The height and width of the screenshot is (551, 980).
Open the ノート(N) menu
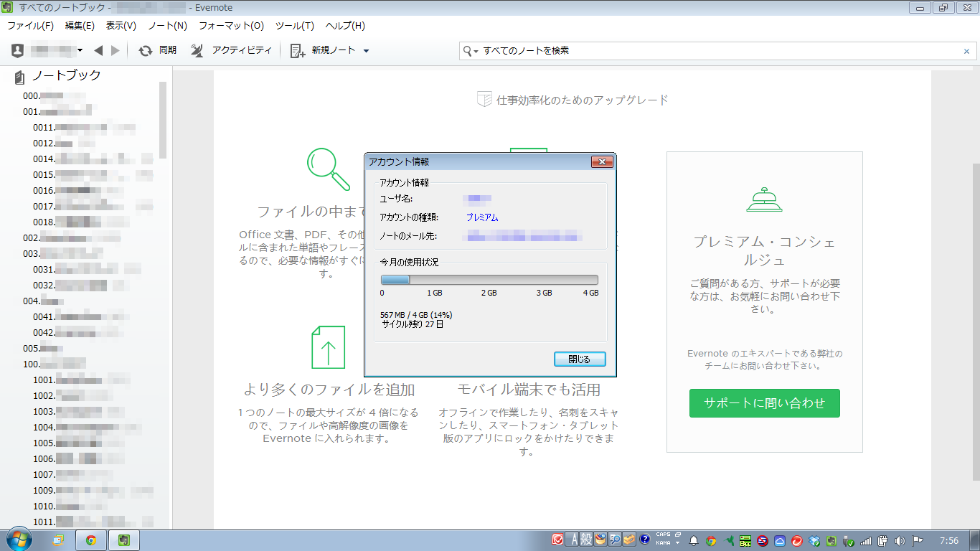[167, 26]
